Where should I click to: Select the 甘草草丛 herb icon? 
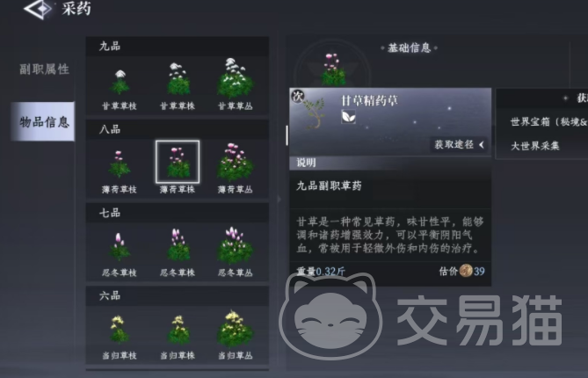pos(236,78)
